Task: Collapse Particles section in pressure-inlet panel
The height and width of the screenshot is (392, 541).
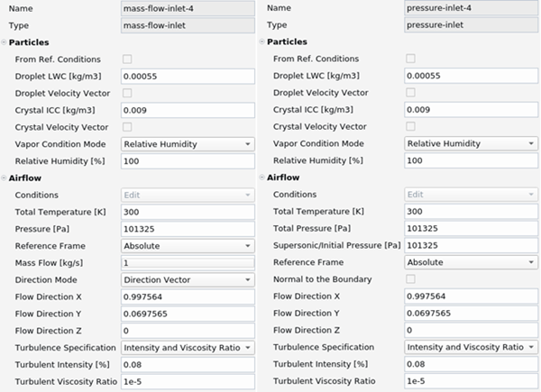Action: coord(261,41)
